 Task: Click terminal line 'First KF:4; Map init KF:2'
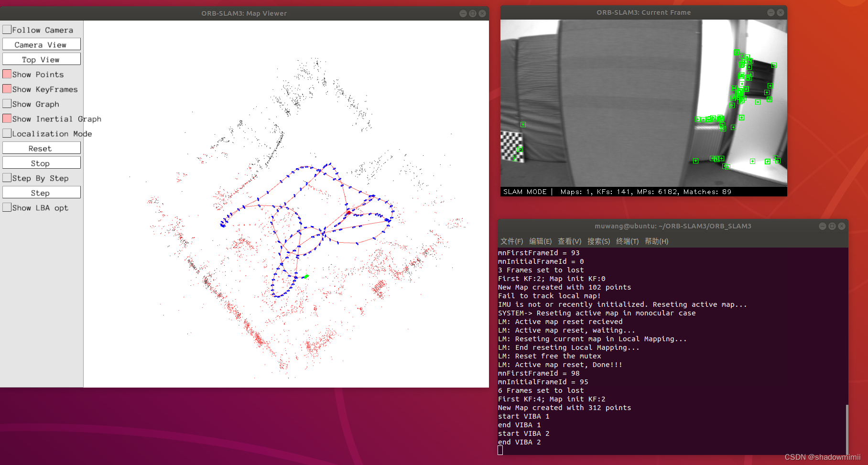552,399
